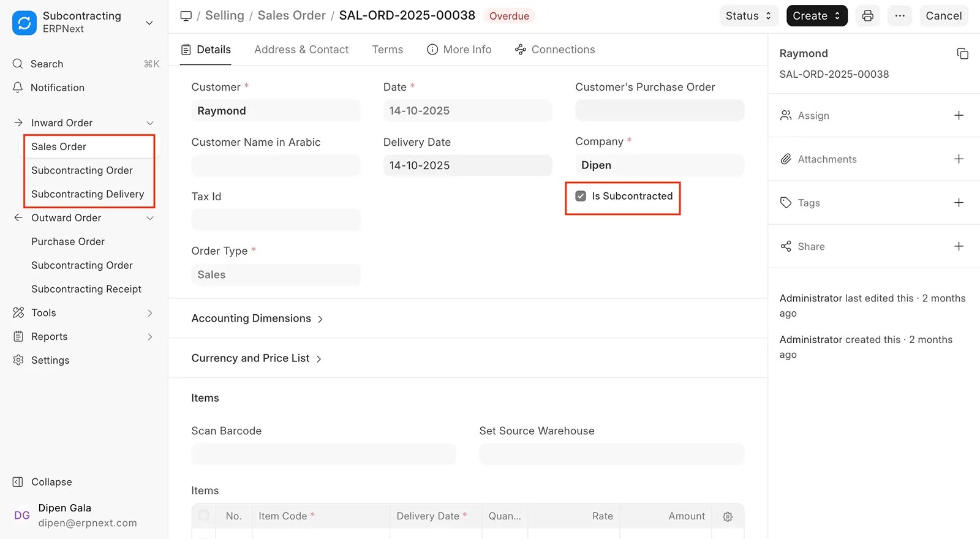980x539 pixels.
Task: Click the Cancel button
Action: (944, 16)
